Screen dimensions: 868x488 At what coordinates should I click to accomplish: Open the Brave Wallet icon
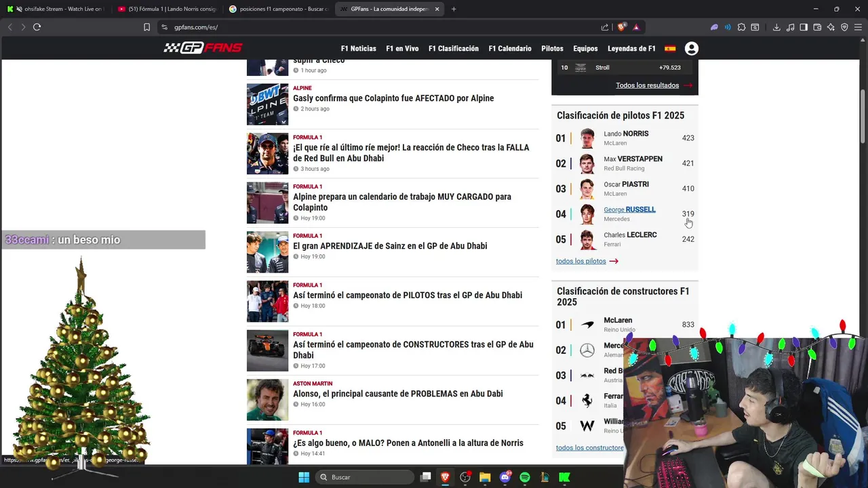[x=817, y=27]
